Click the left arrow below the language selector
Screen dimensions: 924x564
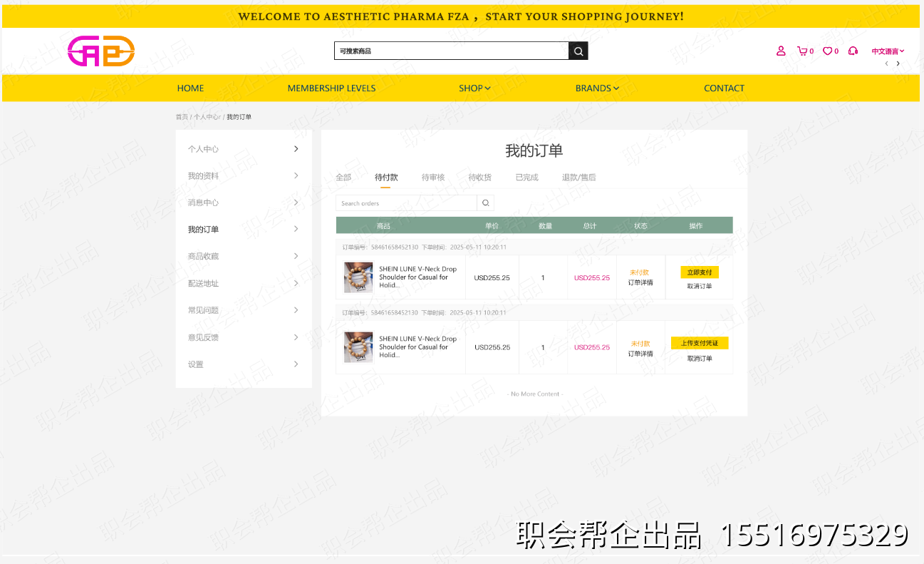tap(886, 63)
